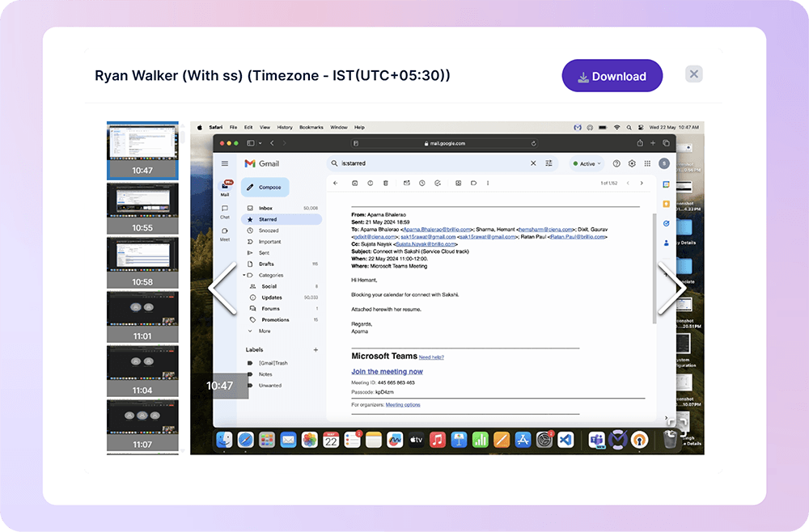Open the Gmail main menu hamburger icon
The height and width of the screenshot is (532, 809).
(x=225, y=163)
